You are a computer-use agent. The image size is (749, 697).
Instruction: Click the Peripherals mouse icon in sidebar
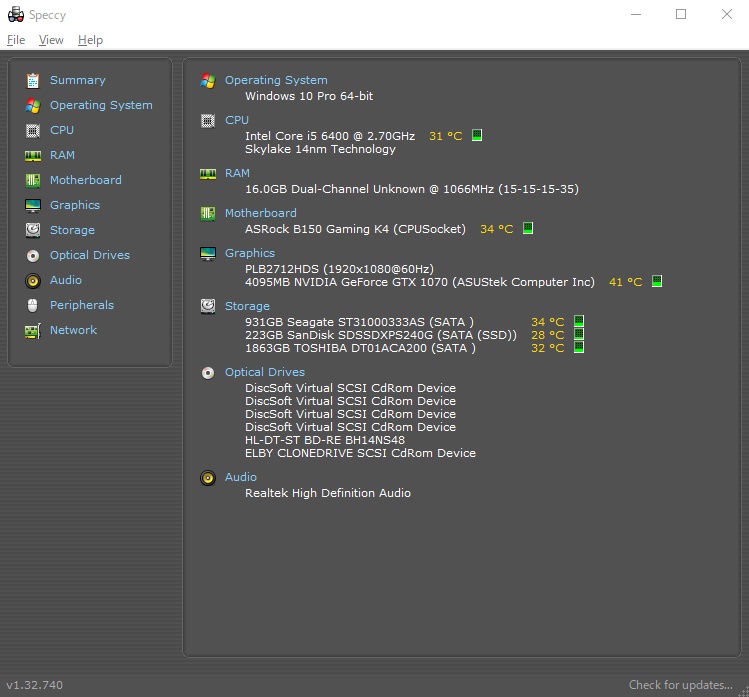(x=33, y=305)
